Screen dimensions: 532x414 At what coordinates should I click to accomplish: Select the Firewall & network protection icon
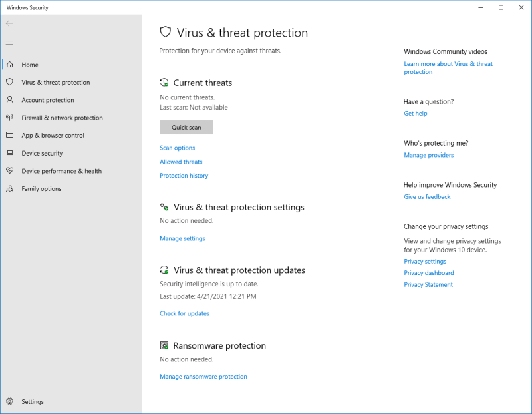(x=9, y=118)
